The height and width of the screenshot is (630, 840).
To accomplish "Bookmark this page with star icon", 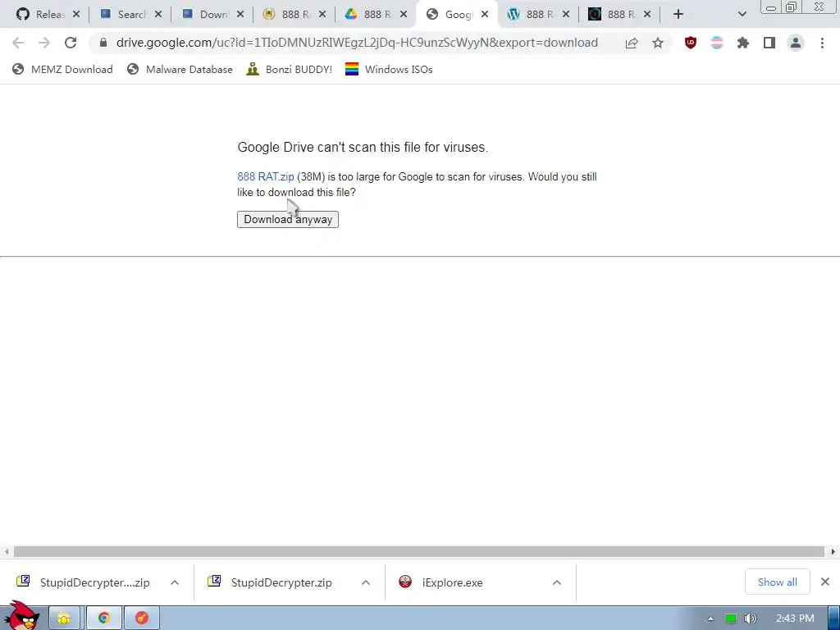I will point(658,43).
